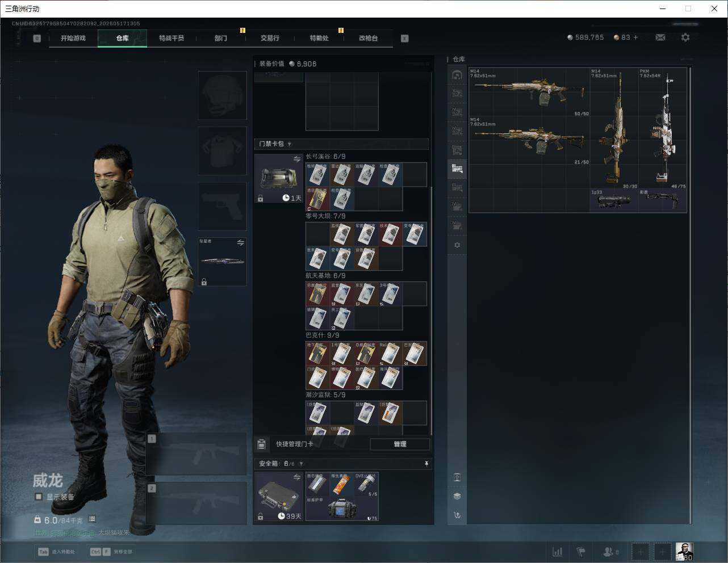Open the 特勤处 tab
This screenshot has width=728, height=563.
point(319,38)
